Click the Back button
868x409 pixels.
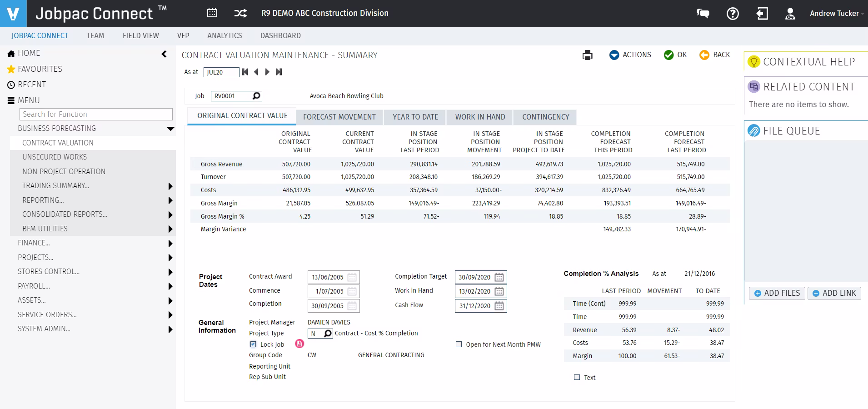click(715, 55)
